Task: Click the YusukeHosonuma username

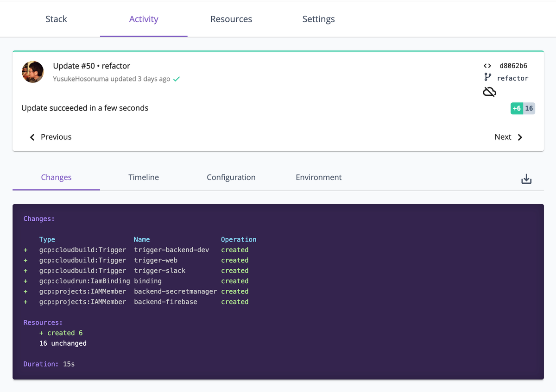Action: pos(81,79)
